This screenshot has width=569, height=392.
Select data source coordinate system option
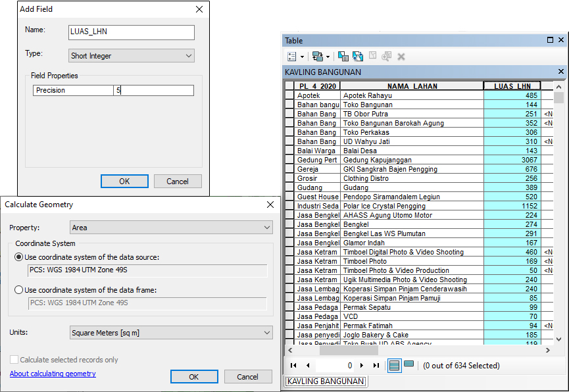18,257
